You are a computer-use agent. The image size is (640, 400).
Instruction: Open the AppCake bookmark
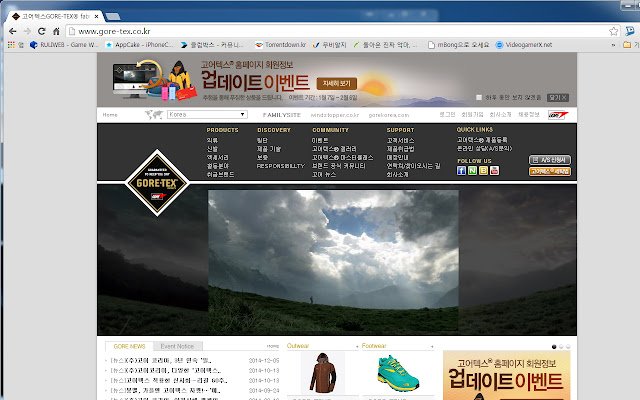[139, 45]
